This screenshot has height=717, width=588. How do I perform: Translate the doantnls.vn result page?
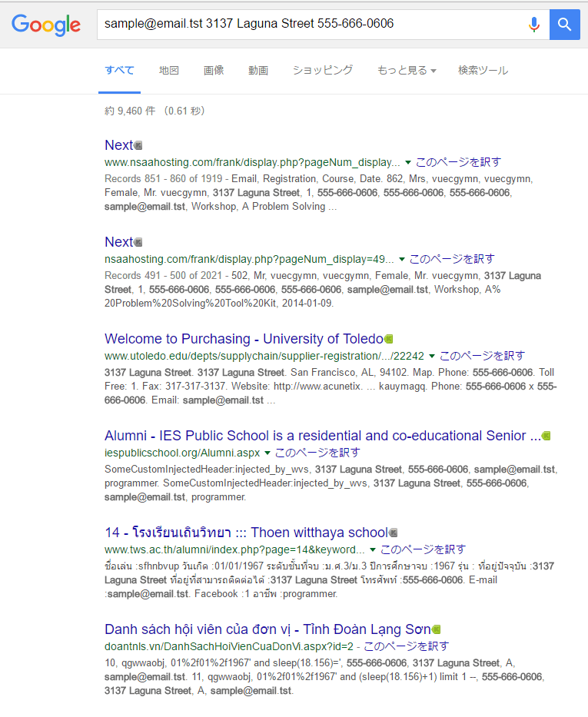tap(406, 647)
